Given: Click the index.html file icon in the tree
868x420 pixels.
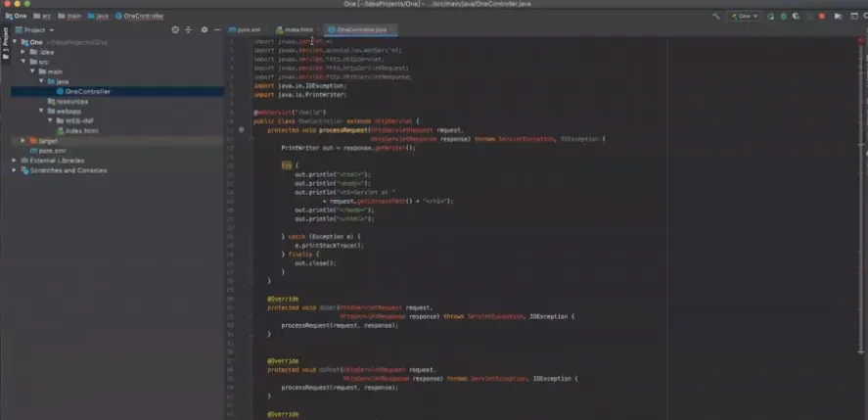Looking at the screenshot, I should pos(61,131).
